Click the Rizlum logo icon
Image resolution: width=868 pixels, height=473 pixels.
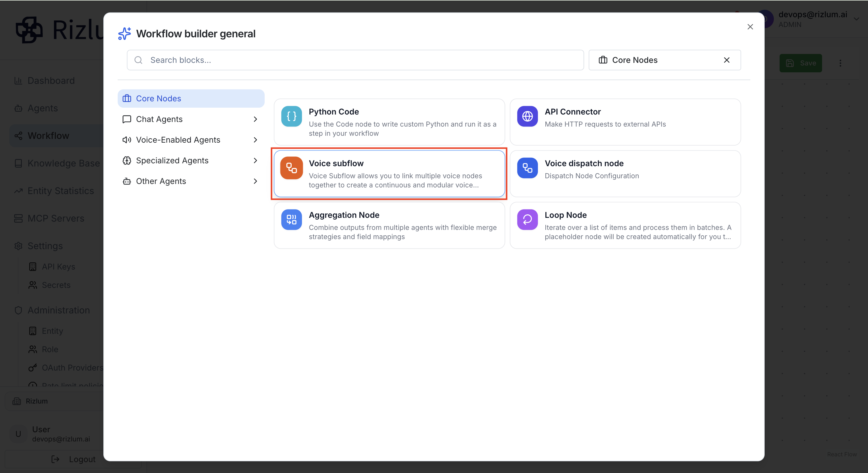tap(29, 30)
